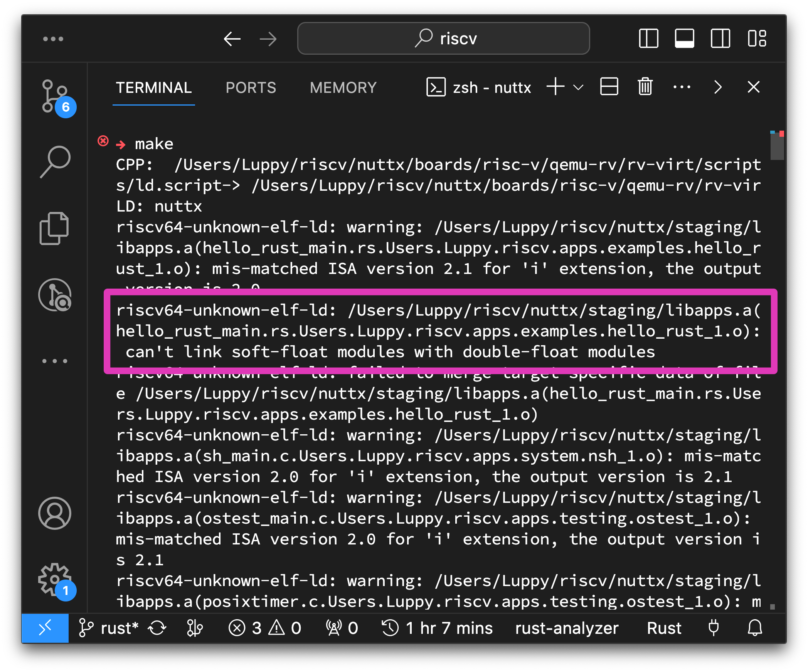The height and width of the screenshot is (672, 808).
Task: Show forwarded ports count 0
Action: 342,628
